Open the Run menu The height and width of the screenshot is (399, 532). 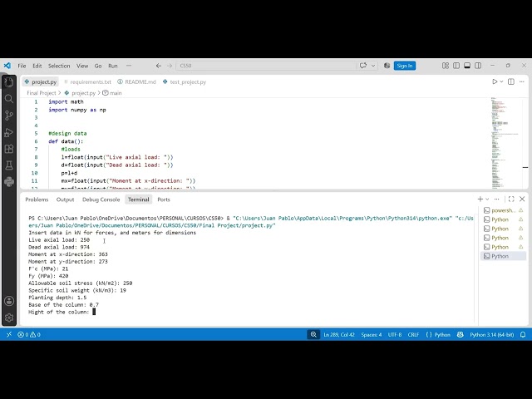coord(113,66)
